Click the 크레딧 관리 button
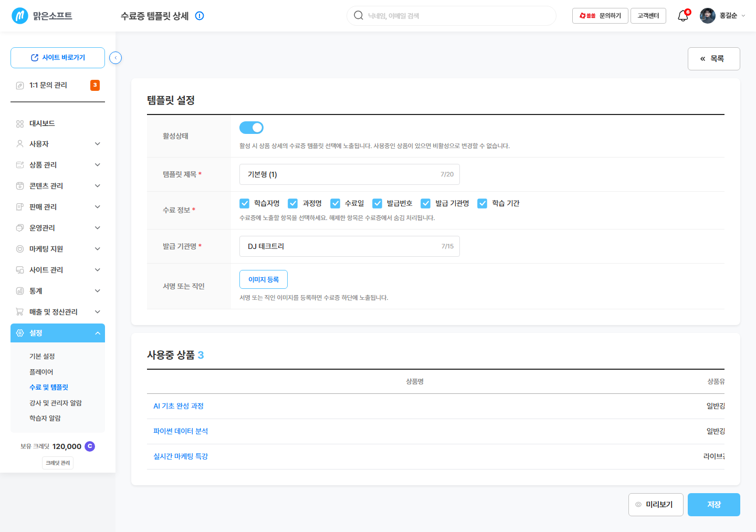 (x=58, y=463)
